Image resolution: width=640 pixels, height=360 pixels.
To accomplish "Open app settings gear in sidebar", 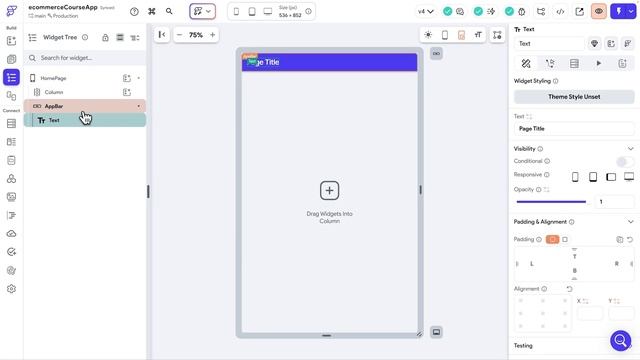I will point(11,289).
